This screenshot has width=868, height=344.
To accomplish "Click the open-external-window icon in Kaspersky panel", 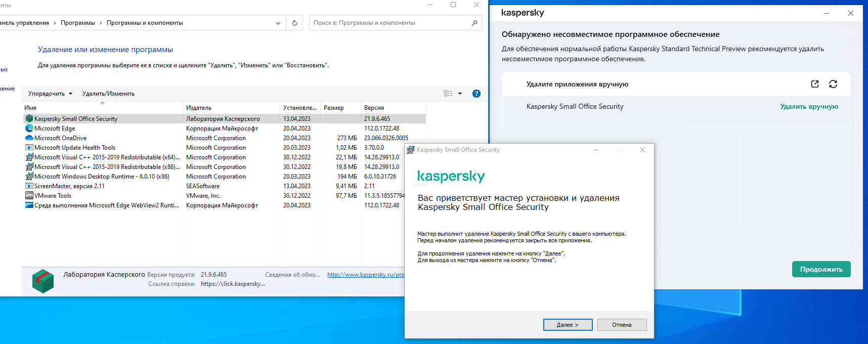I will [x=815, y=84].
